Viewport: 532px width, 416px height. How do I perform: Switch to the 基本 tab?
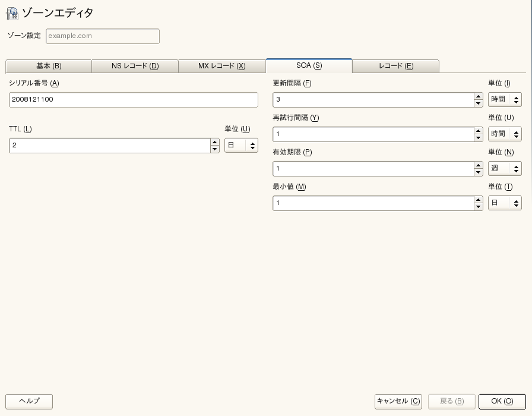(49, 66)
